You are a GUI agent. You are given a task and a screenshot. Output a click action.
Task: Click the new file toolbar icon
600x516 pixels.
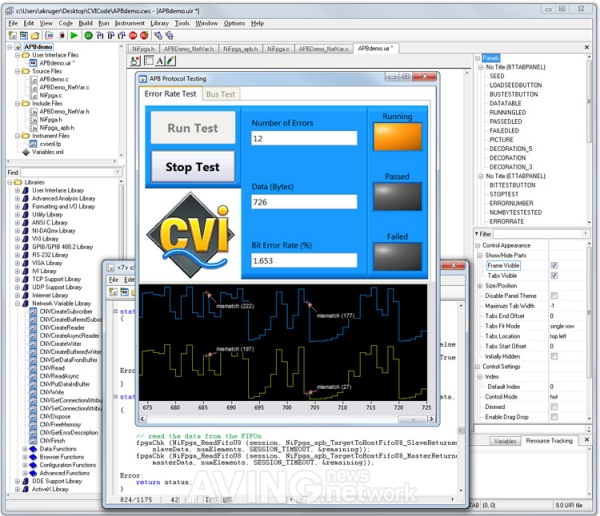[13, 36]
